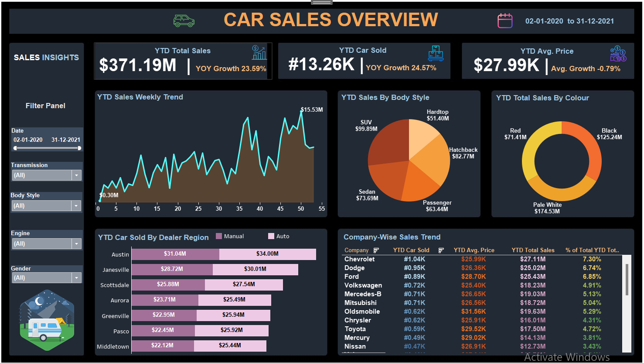Click the delivery boxes icon on YTD Car Sold
Image resolution: width=644 pixels, height=363 pixels.
(436, 53)
